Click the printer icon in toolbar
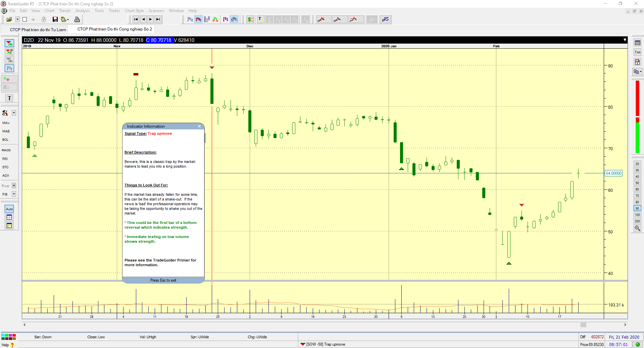This screenshot has width=644, height=348. point(77,19)
